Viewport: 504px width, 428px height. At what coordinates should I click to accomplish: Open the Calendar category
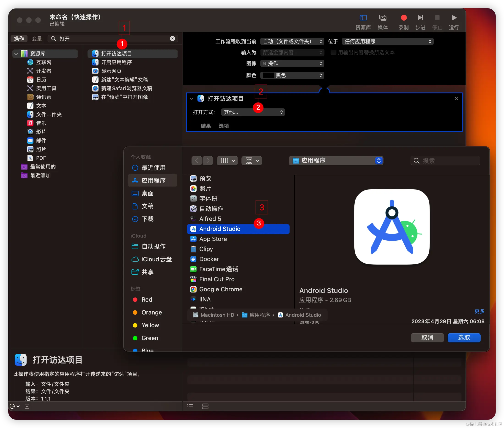36,80
